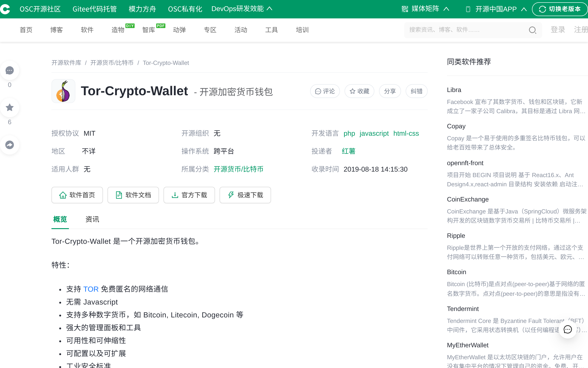The height and width of the screenshot is (368, 588).
Task: Open opennft-front in recommended software
Action: pos(465,163)
